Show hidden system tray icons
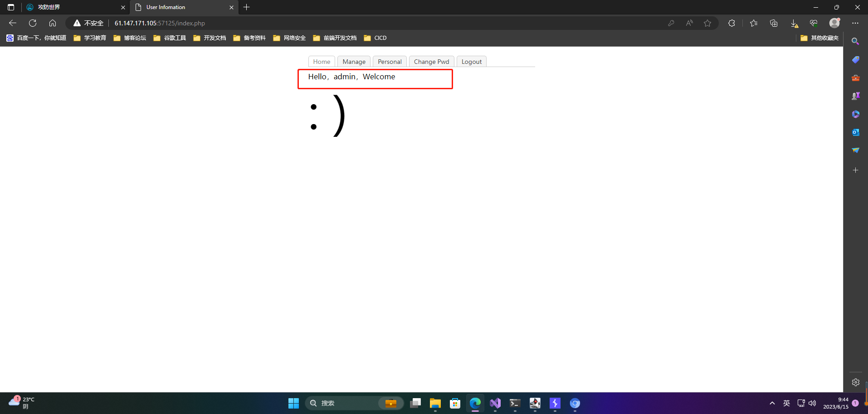This screenshot has width=868, height=414. (772, 403)
